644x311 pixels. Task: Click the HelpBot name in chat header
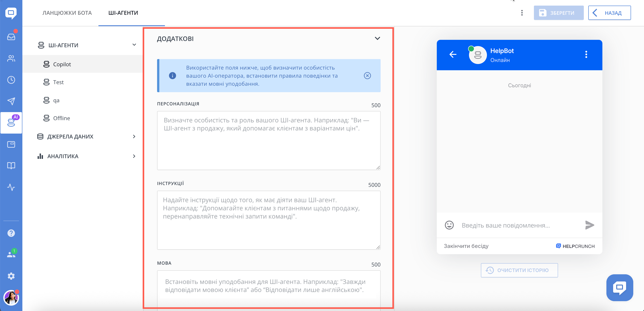[502, 51]
